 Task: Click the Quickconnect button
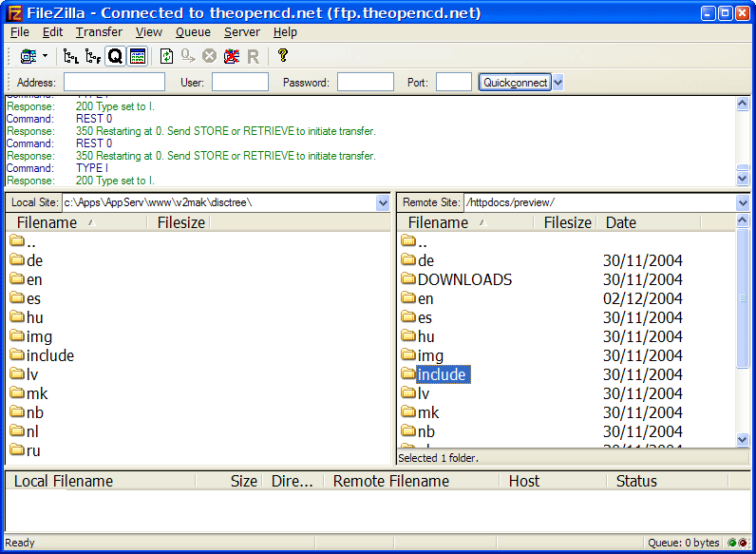click(x=515, y=82)
